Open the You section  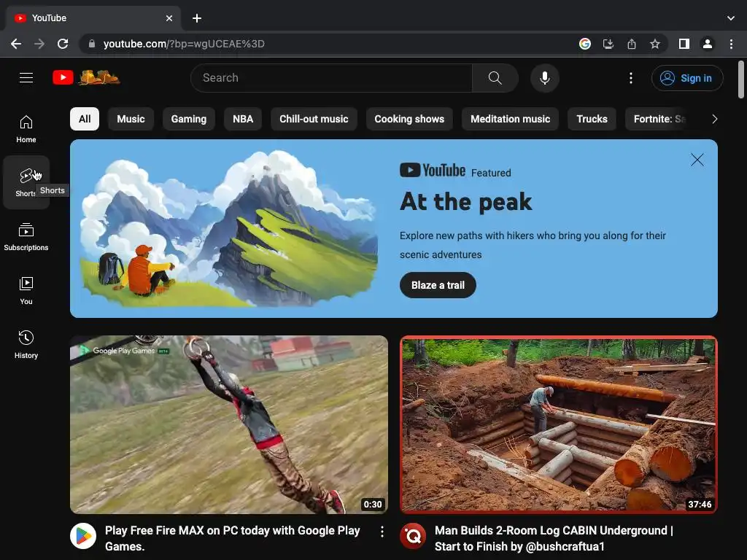pyautogui.click(x=26, y=290)
